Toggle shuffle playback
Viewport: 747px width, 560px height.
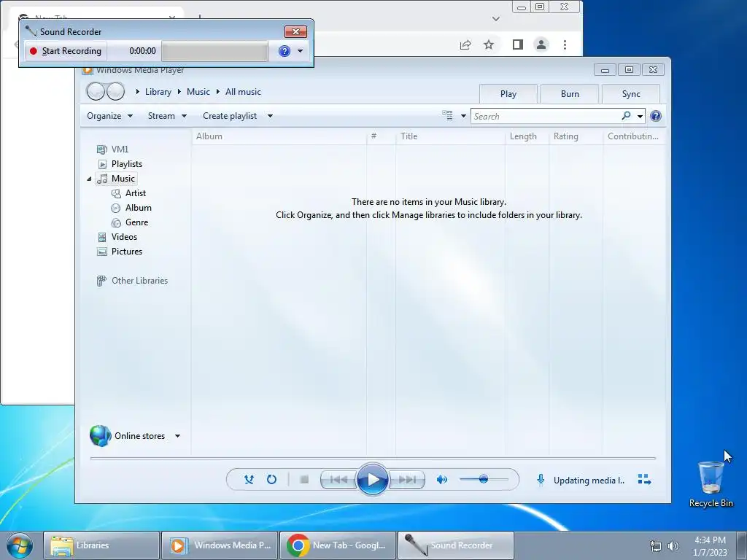[249, 480]
